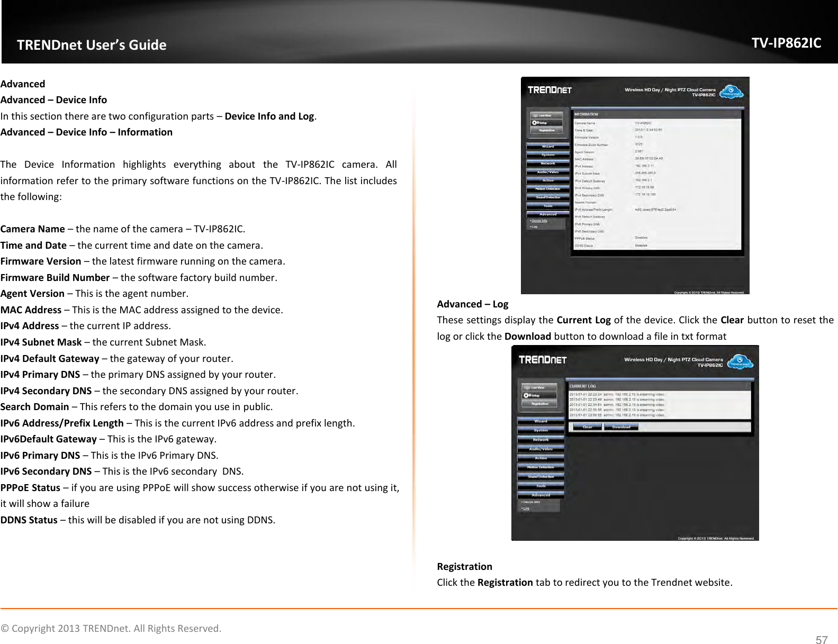Screen dimensions: 838x644
Task: Open Motion Detection menu in Current Log screenshot
Action: pyautogui.click(x=540, y=467)
